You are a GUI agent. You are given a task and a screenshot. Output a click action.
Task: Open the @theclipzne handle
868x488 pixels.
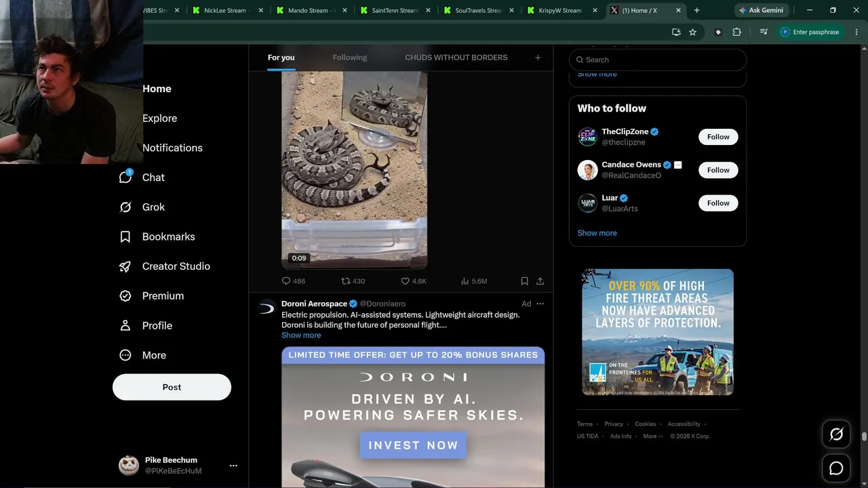pyautogui.click(x=623, y=142)
